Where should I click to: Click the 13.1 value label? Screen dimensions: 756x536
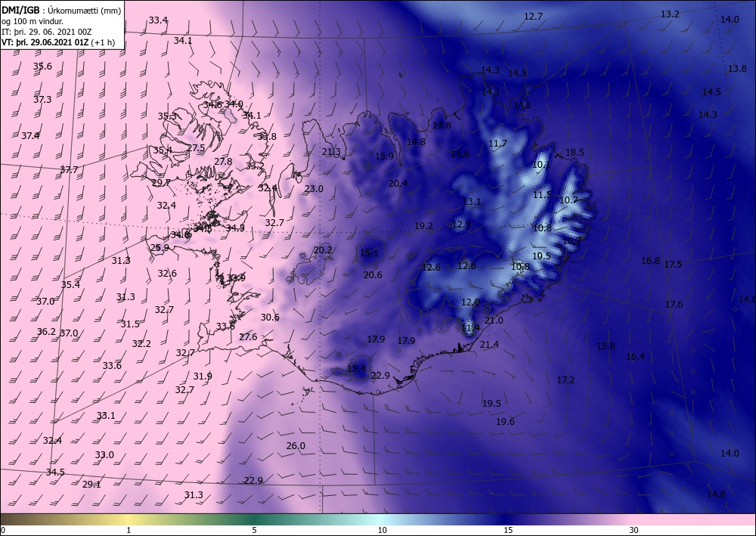coord(472,202)
